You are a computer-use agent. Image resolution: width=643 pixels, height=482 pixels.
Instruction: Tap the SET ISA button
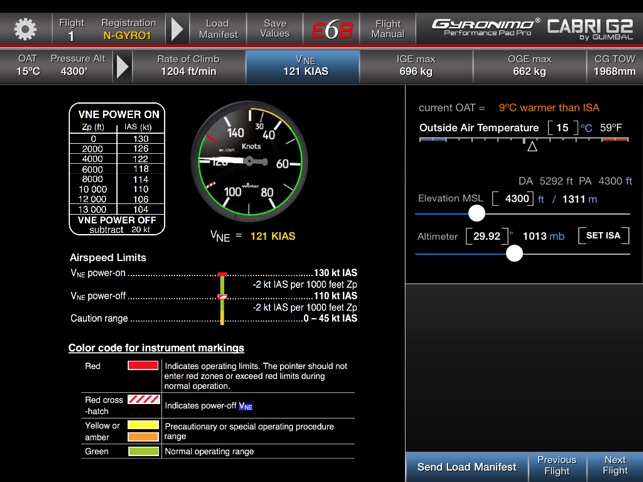603,235
